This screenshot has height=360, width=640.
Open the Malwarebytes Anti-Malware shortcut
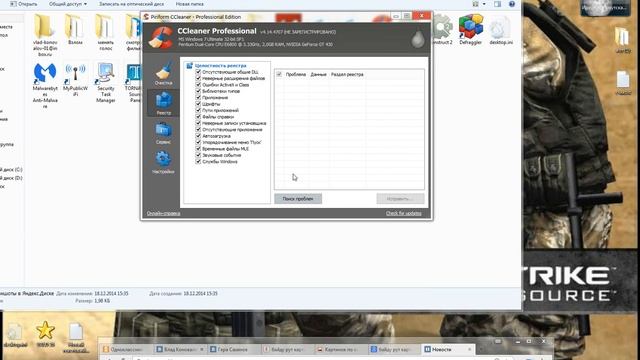pos(45,85)
